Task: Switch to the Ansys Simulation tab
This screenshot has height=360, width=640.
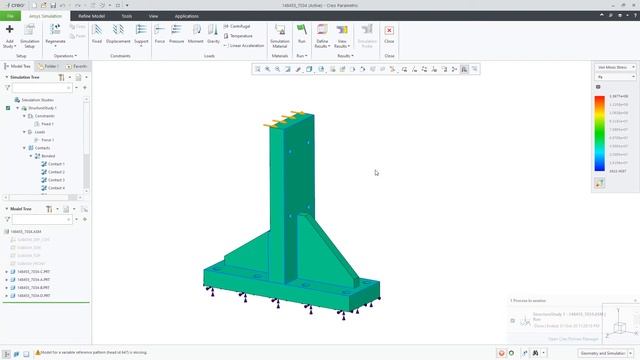Action: pyautogui.click(x=45, y=16)
